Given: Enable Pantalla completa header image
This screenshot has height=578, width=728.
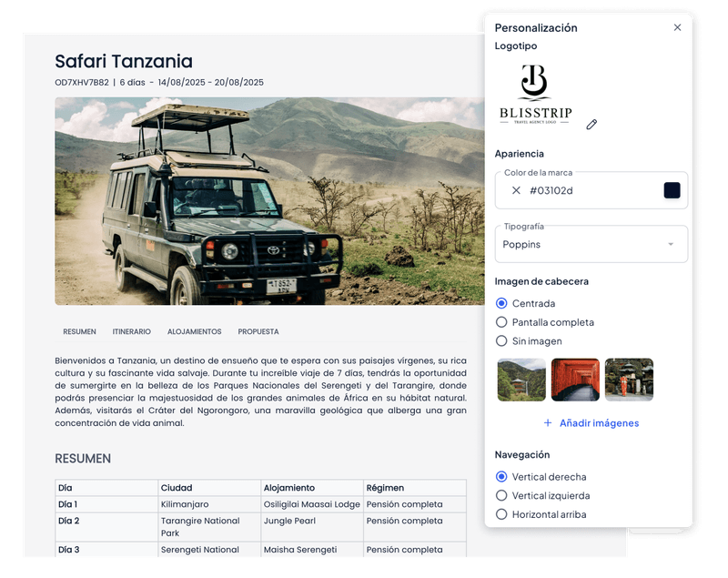Looking at the screenshot, I should pyautogui.click(x=500, y=323).
